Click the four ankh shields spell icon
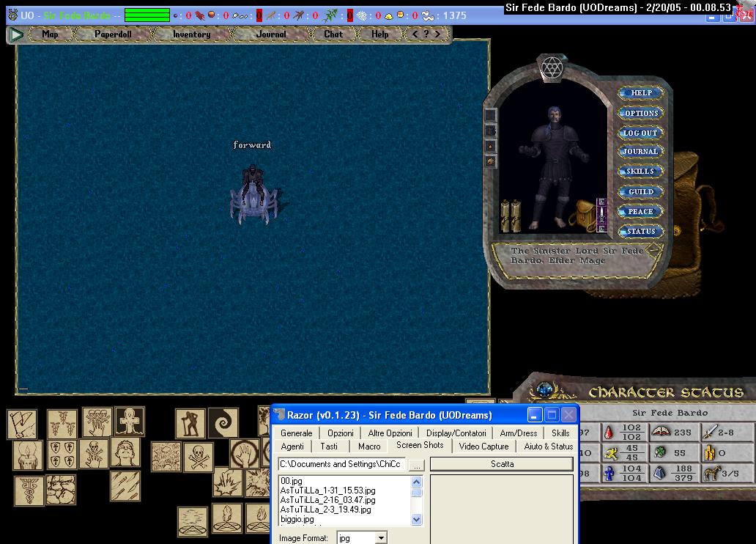Image resolution: width=756 pixels, height=544 pixels. pyautogui.click(x=62, y=455)
